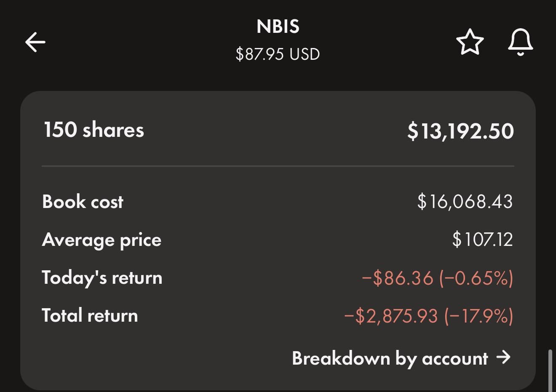This screenshot has height=392, width=556.
Task: Tap the −$86.36 (−0.65%) today's return value
Action: [x=437, y=278]
